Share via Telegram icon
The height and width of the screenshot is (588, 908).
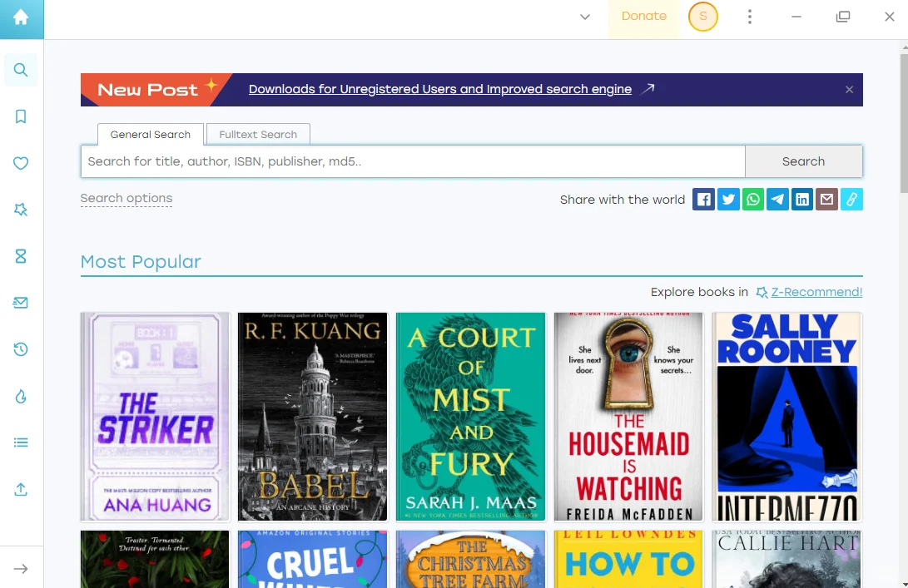point(777,200)
